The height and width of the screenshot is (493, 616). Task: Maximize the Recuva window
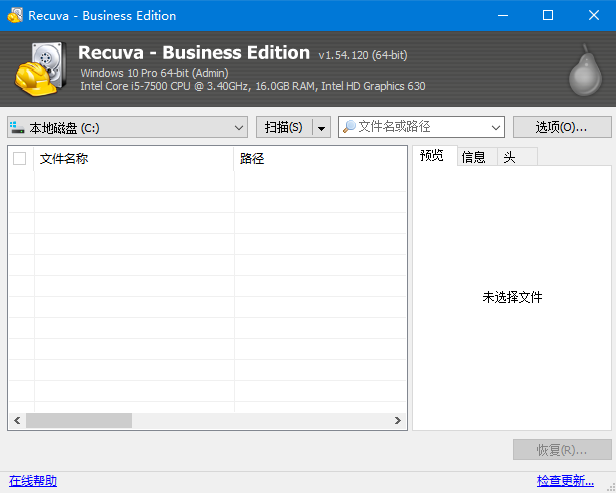[x=548, y=15]
